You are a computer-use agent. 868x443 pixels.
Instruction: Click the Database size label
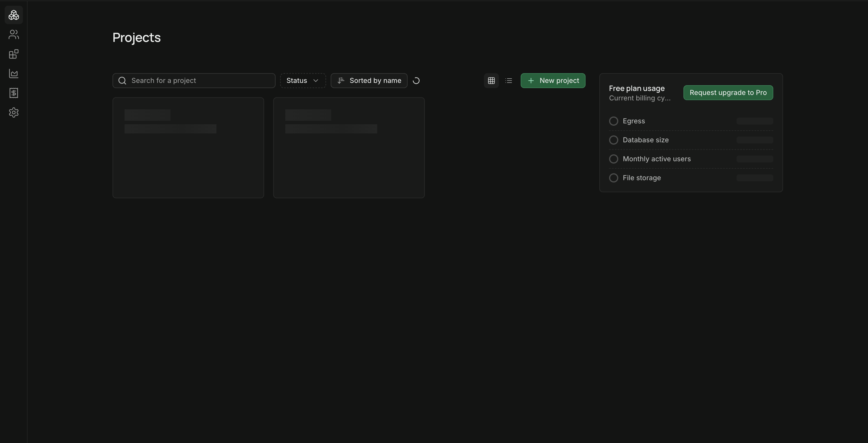(x=646, y=140)
